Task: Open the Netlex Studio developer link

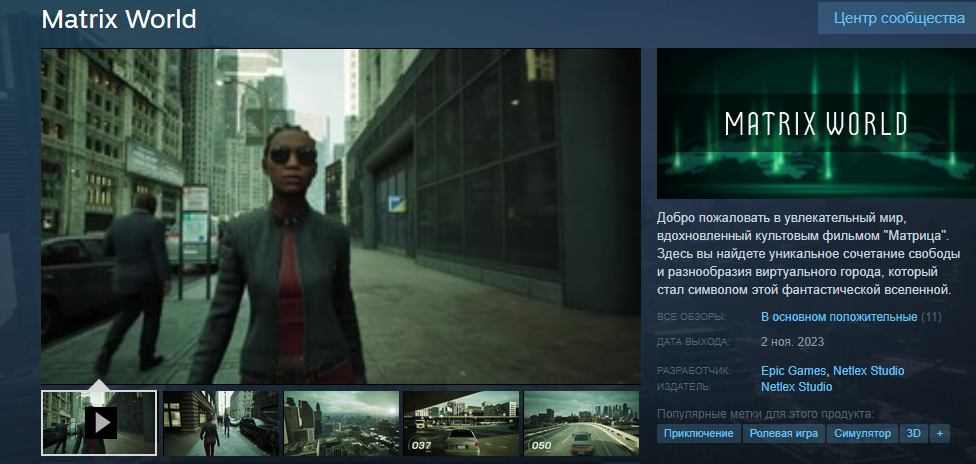Action: [x=868, y=371]
